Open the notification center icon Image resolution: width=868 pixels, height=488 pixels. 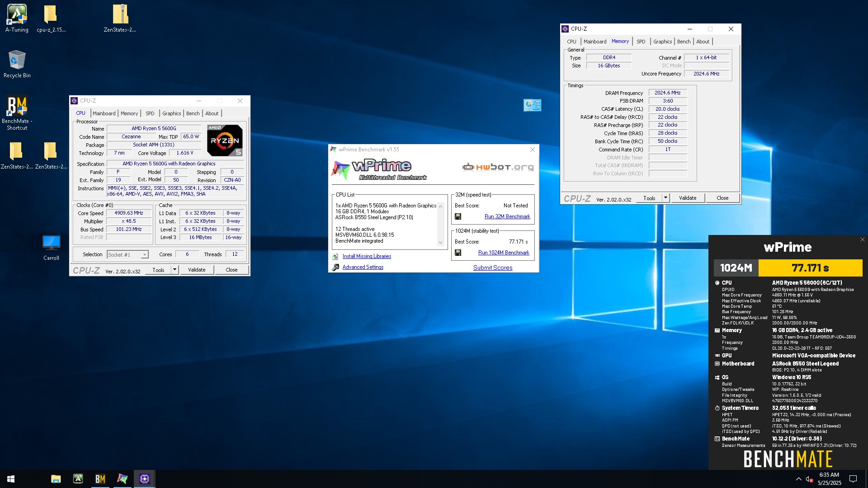(x=853, y=479)
